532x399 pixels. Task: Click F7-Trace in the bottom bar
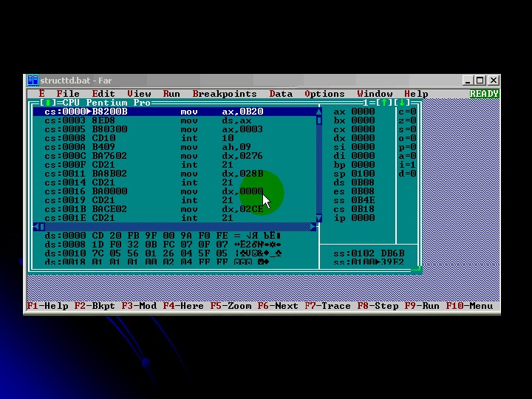[x=328, y=306]
